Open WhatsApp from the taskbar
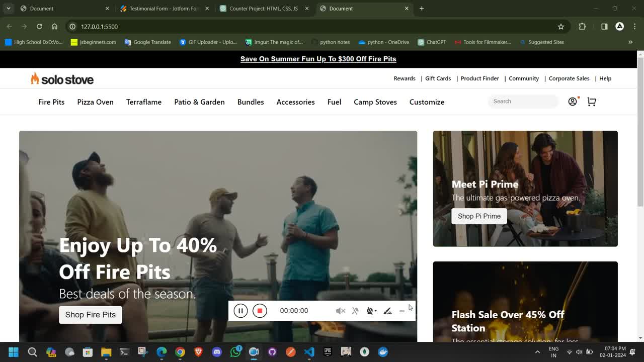This screenshot has height=362, width=644. click(x=235, y=352)
